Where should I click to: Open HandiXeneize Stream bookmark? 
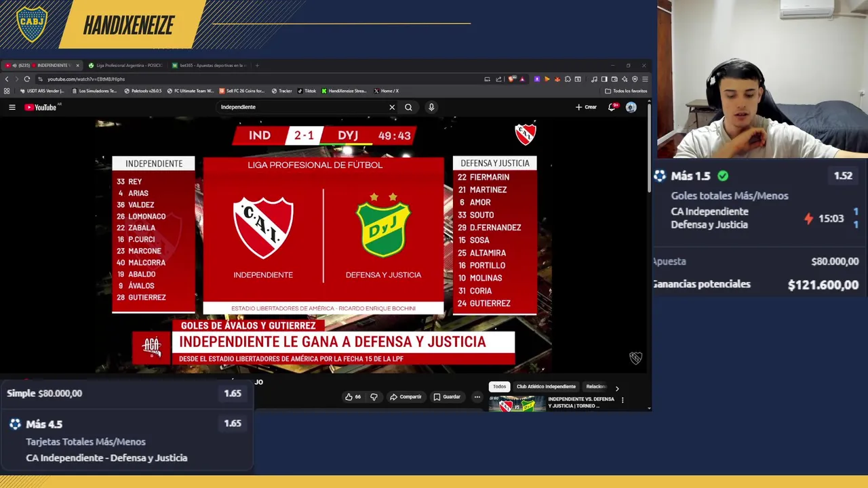pyautogui.click(x=344, y=91)
